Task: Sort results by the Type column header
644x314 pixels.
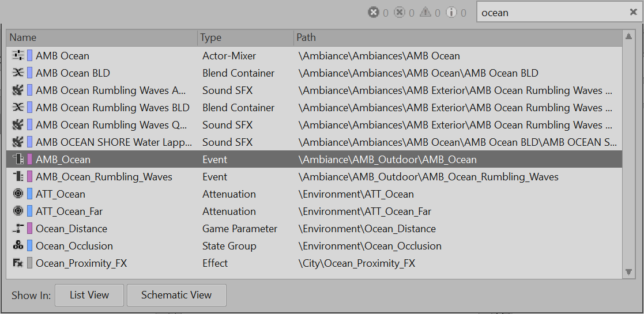Action: pos(245,37)
